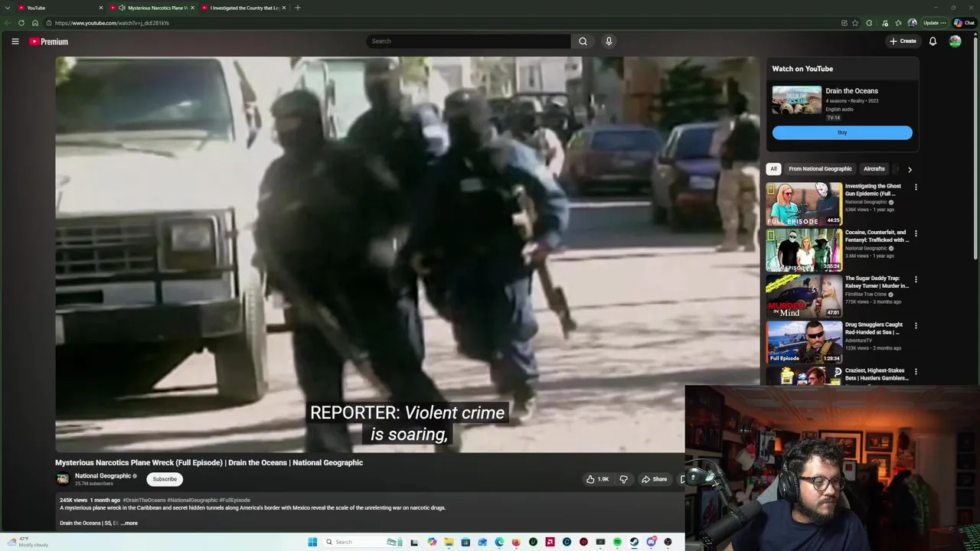This screenshot has width=980, height=551.
Task: Click the Drain the Oceans title link
Action: [851, 91]
